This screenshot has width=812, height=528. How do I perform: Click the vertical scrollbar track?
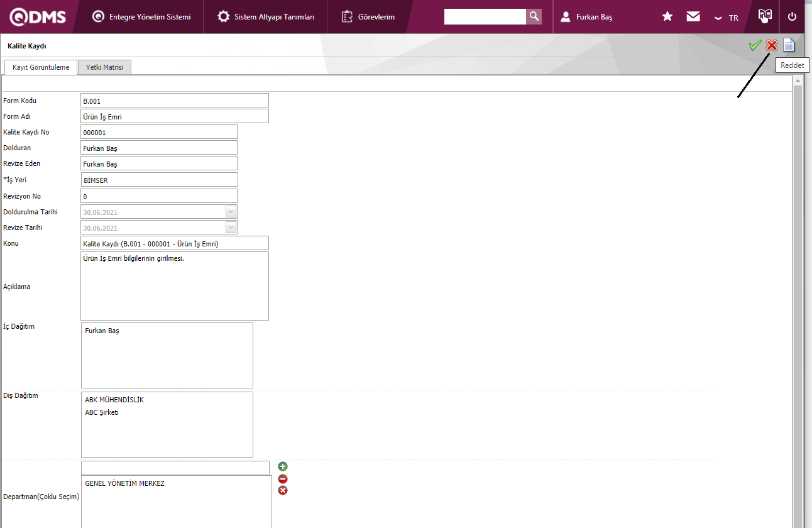click(x=798, y=307)
